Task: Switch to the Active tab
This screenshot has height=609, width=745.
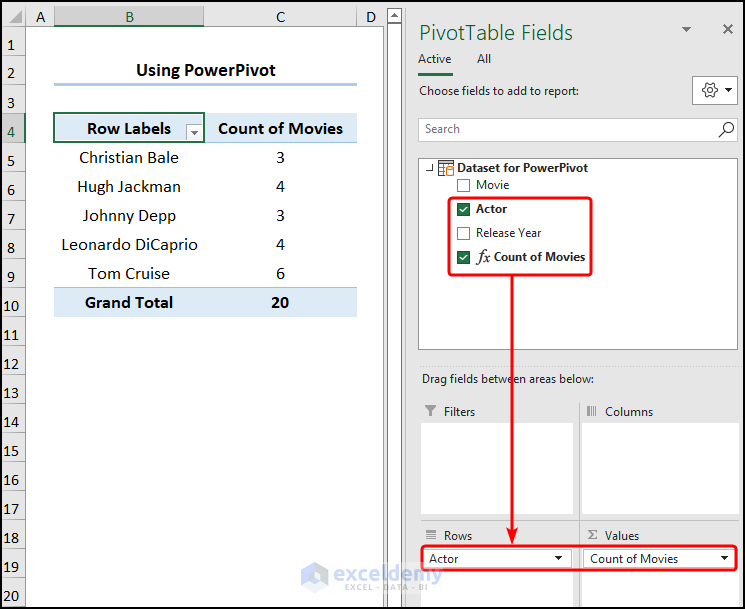Action: click(x=435, y=59)
